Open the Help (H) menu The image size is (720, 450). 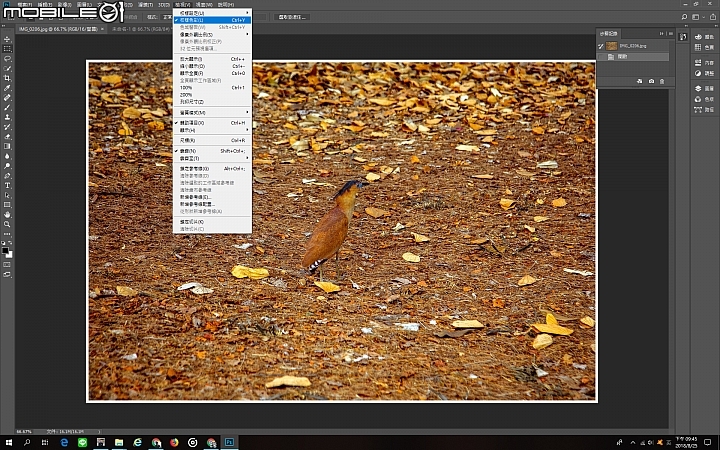tap(225, 5)
